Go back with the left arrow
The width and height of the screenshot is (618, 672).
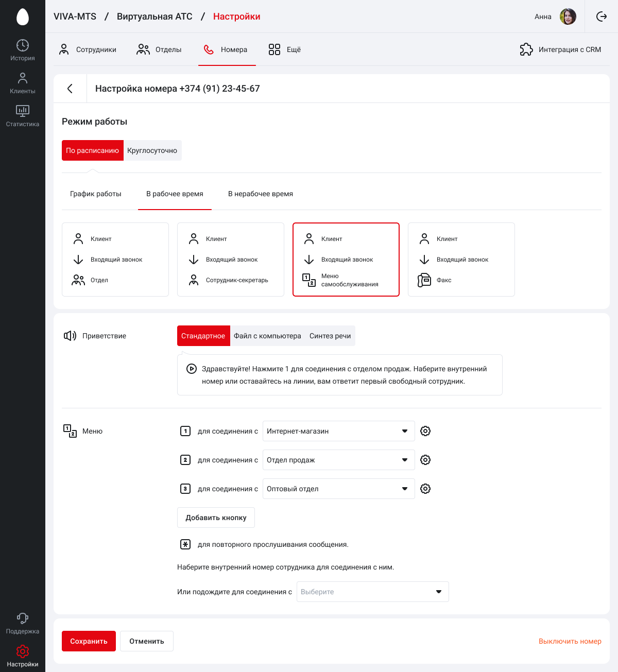[70, 89]
